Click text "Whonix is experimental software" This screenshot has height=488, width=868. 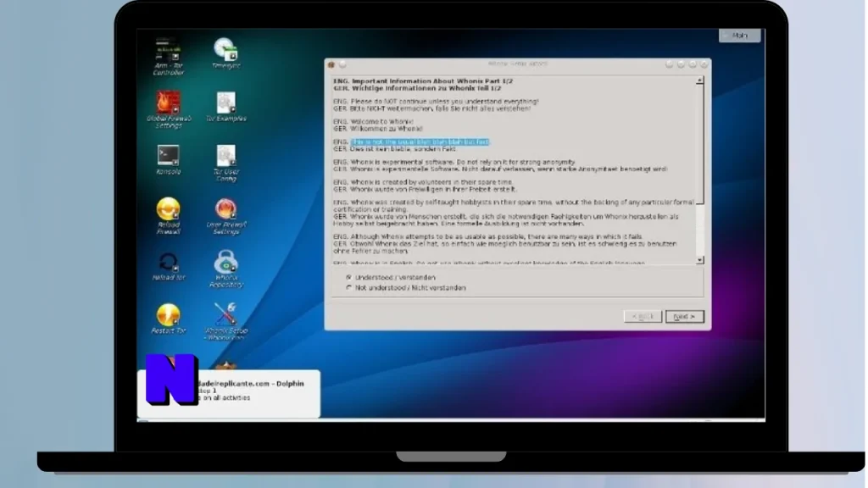click(x=402, y=162)
